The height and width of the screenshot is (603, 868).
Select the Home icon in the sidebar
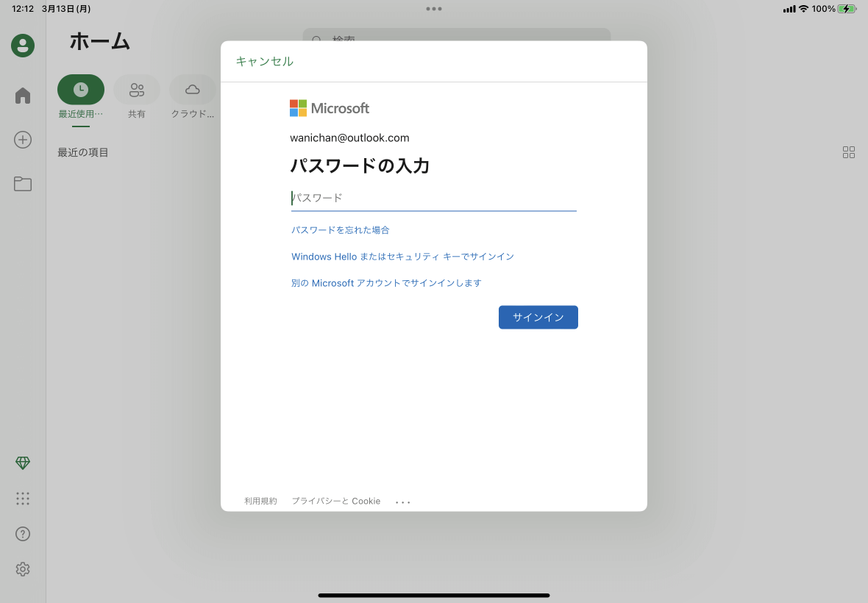[x=22, y=95]
